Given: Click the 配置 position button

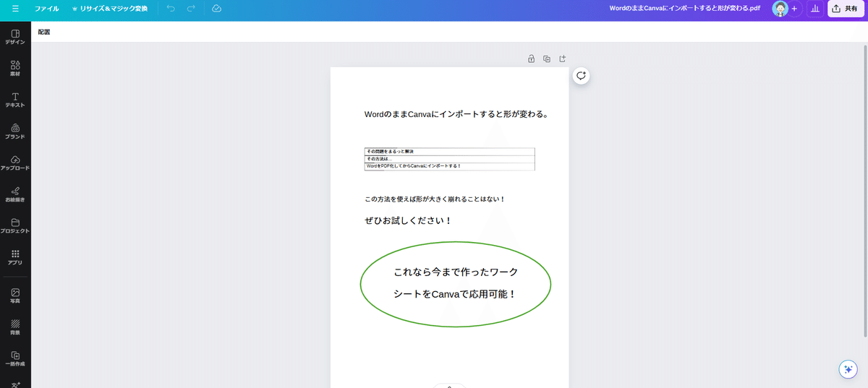Looking at the screenshot, I should click(44, 32).
